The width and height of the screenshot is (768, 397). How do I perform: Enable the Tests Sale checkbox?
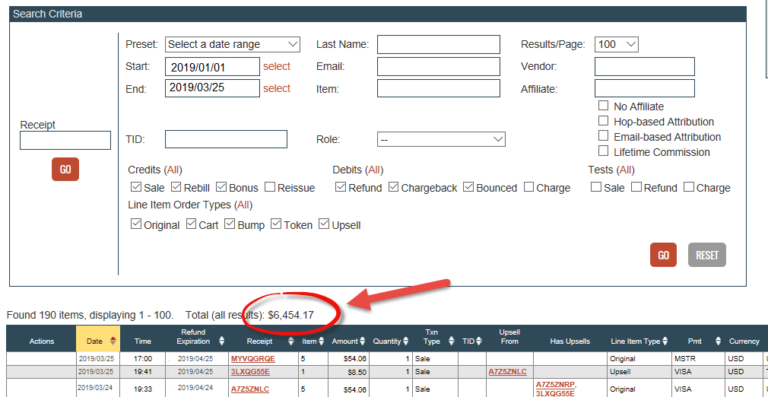coord(596,187)
